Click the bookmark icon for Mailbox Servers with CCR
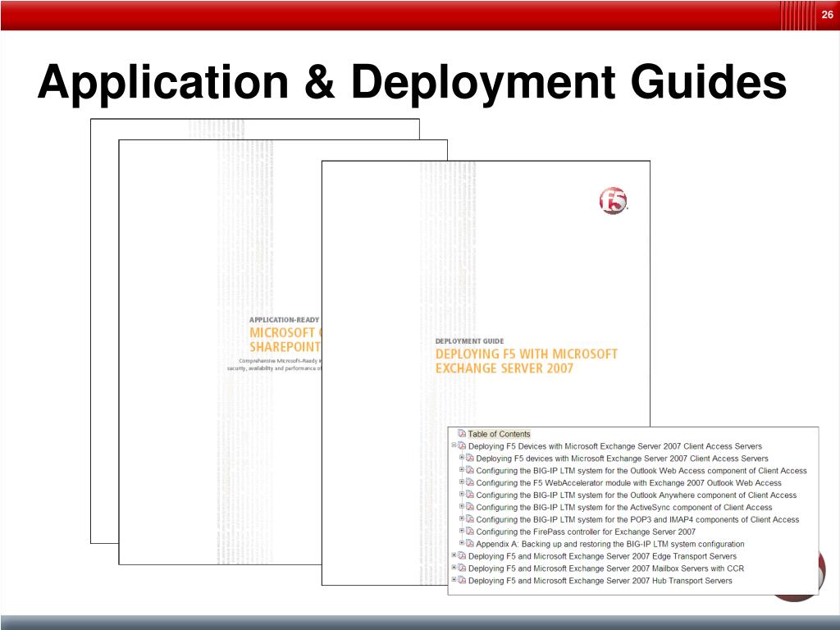The width and height of the screenshot is (840, 630). coord(462,568)
